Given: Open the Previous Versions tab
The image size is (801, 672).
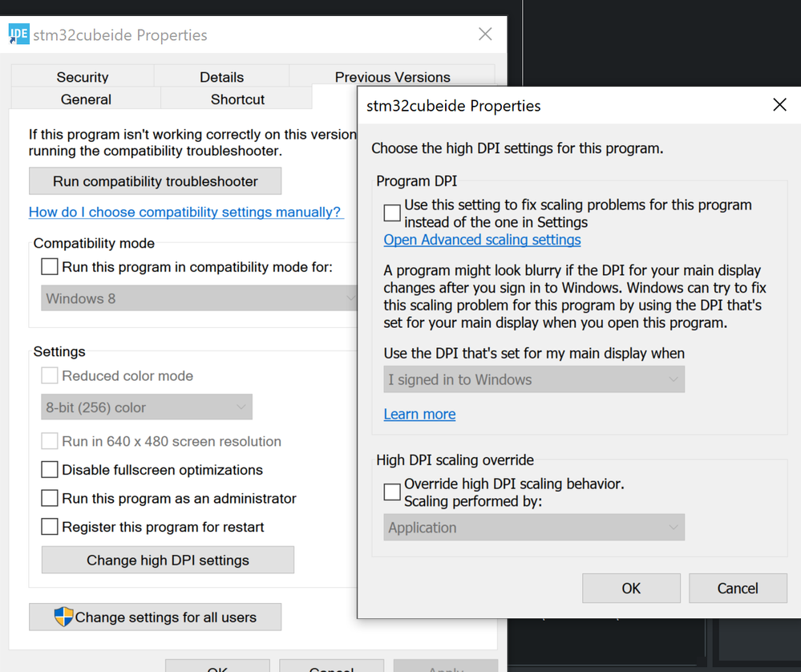Looking at the screenshot, I should 392,77.
